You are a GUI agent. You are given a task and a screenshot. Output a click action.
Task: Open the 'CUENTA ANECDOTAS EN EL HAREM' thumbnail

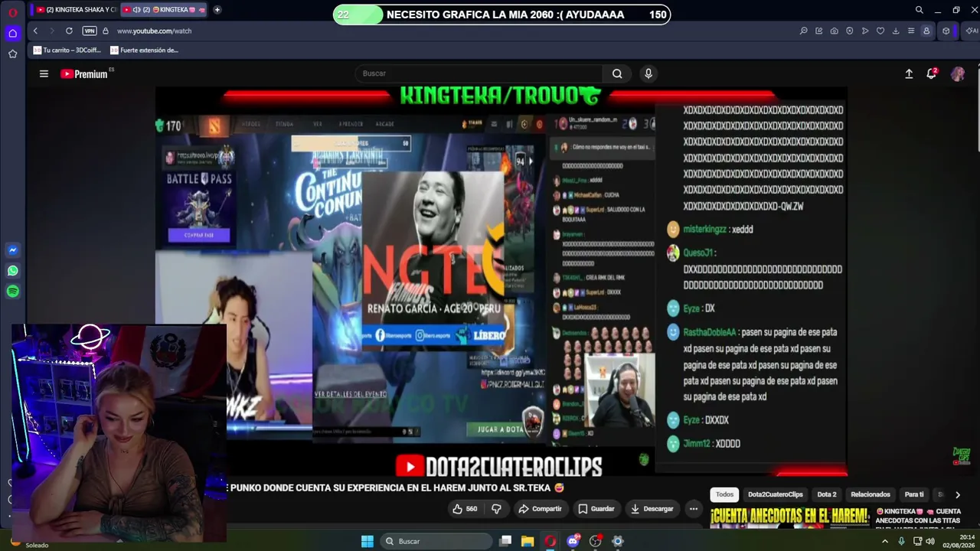(790, 518)
